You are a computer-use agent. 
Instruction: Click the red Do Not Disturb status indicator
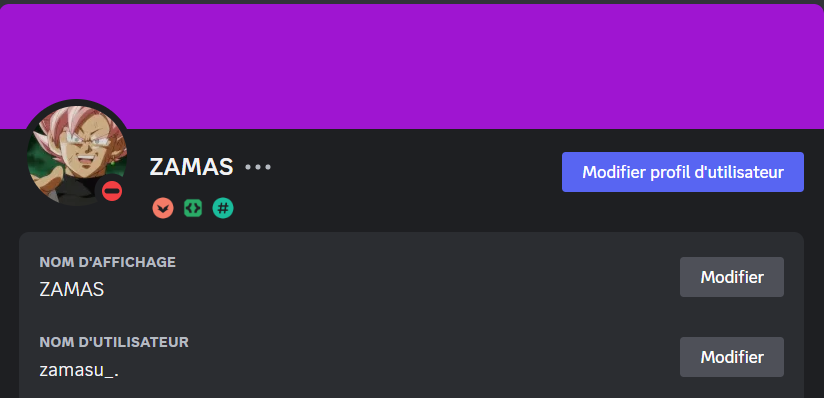(x=112, y=190)
